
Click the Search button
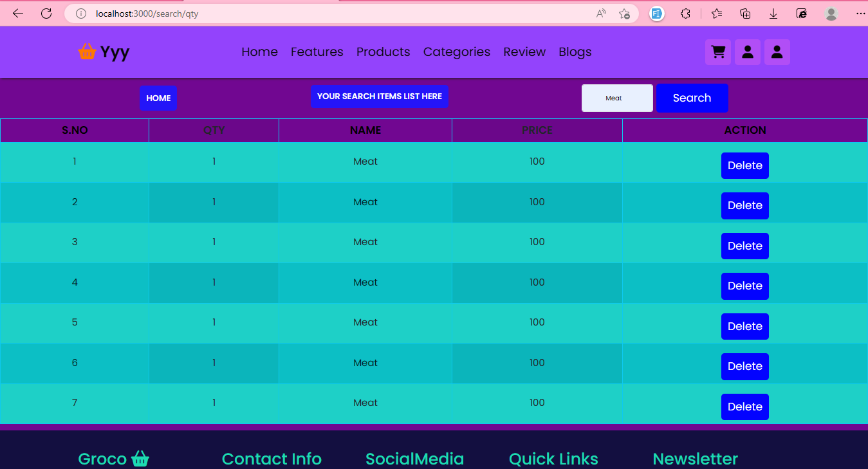click(x=692, y=98)
